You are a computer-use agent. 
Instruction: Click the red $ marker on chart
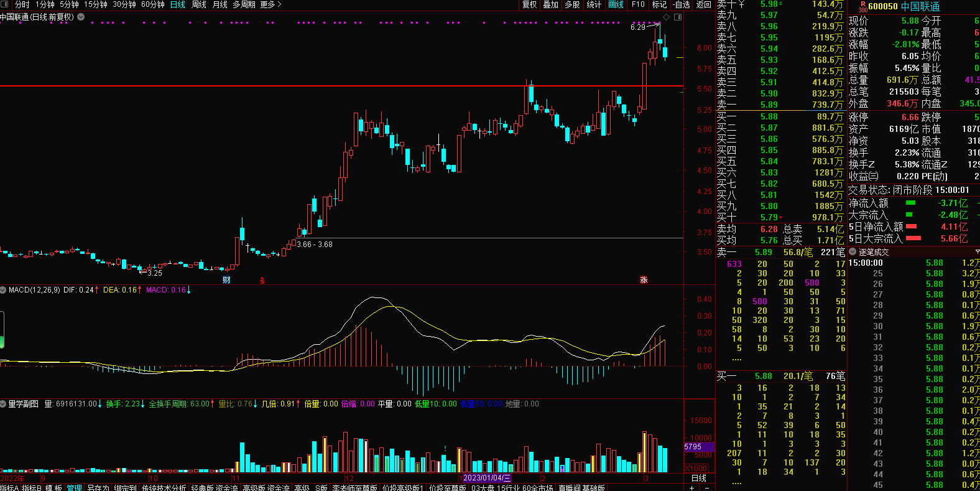click(x=262, y=281)
